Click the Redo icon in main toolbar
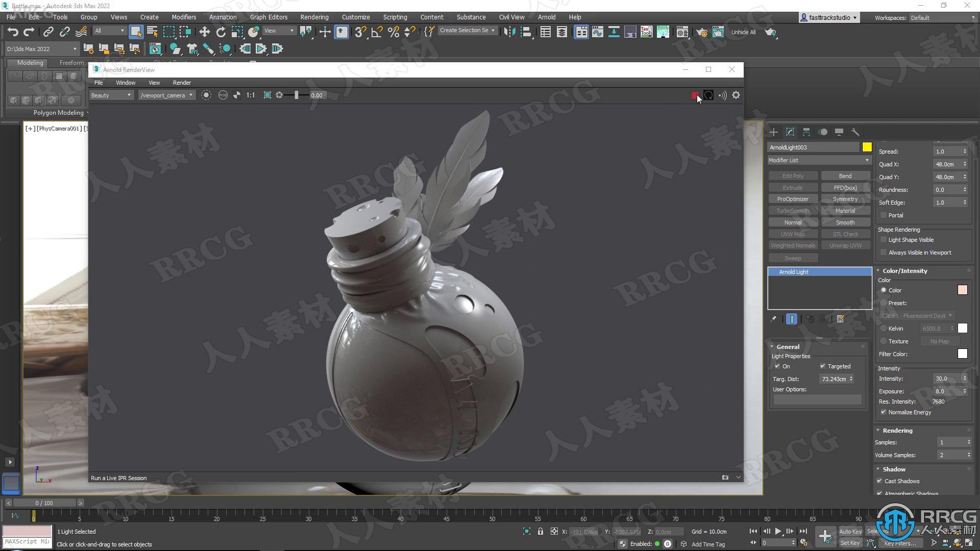980x551 pixels. coord(29,32)
